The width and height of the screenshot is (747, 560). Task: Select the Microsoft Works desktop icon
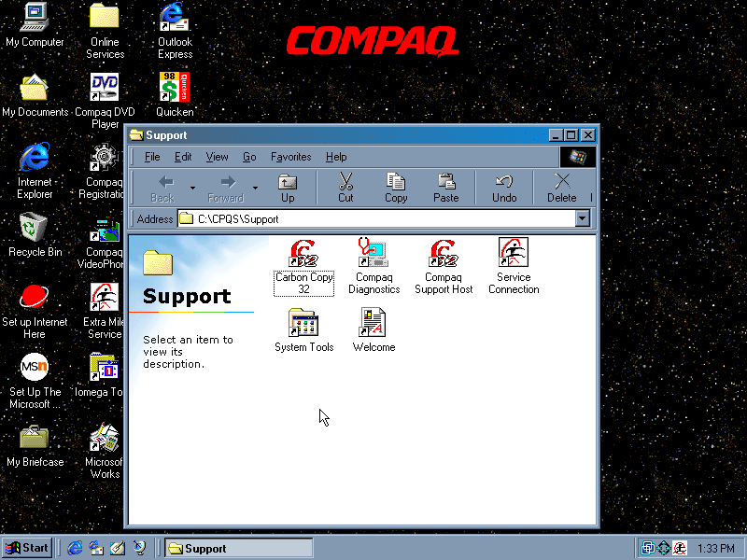[x=104, y=451]
